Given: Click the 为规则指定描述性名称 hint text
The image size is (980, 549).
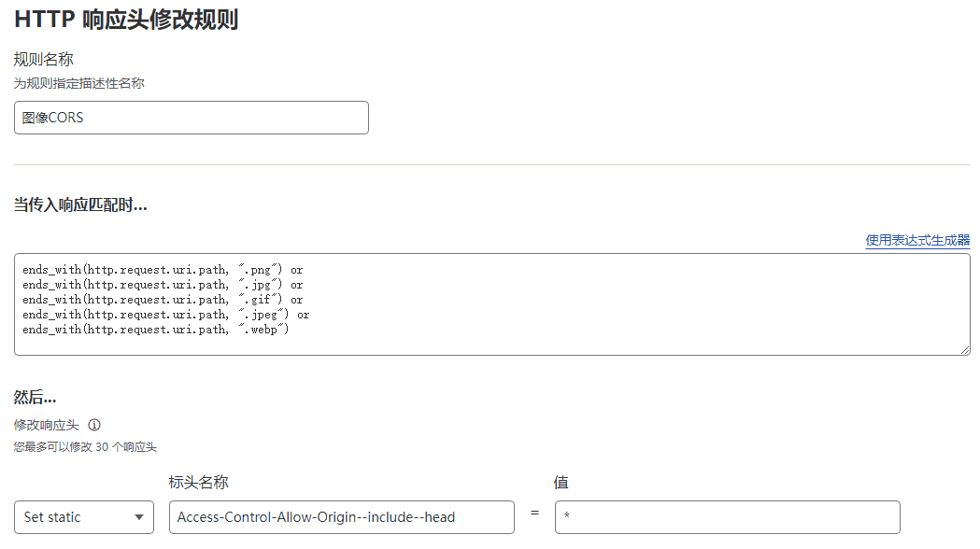Looking at the screenshot, I should pyautogui.click(x=78, y=83).
